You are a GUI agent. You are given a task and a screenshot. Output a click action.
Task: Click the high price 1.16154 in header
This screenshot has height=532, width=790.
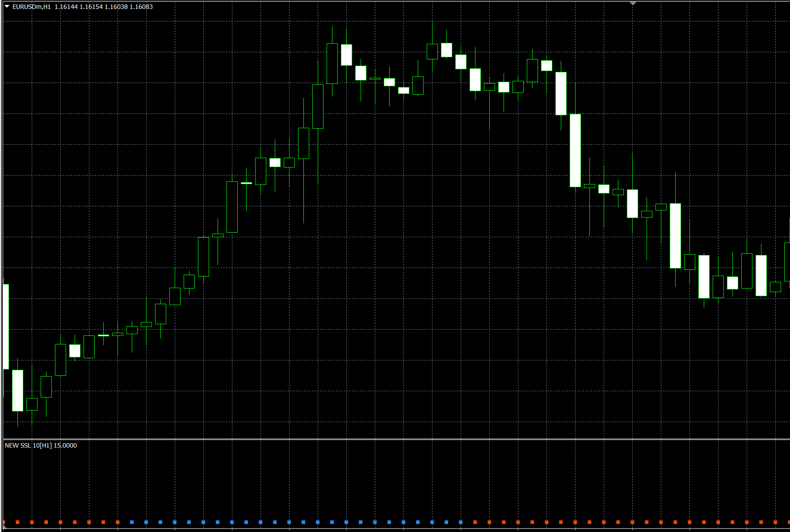tap(91, 7)
